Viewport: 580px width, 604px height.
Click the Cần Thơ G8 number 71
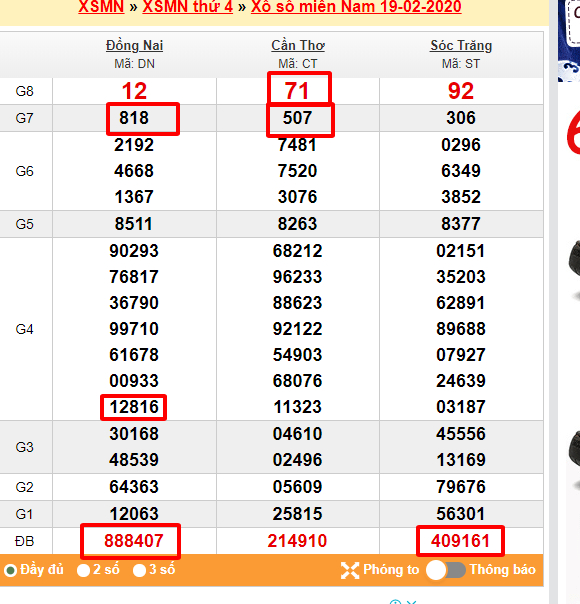point(297,91)
